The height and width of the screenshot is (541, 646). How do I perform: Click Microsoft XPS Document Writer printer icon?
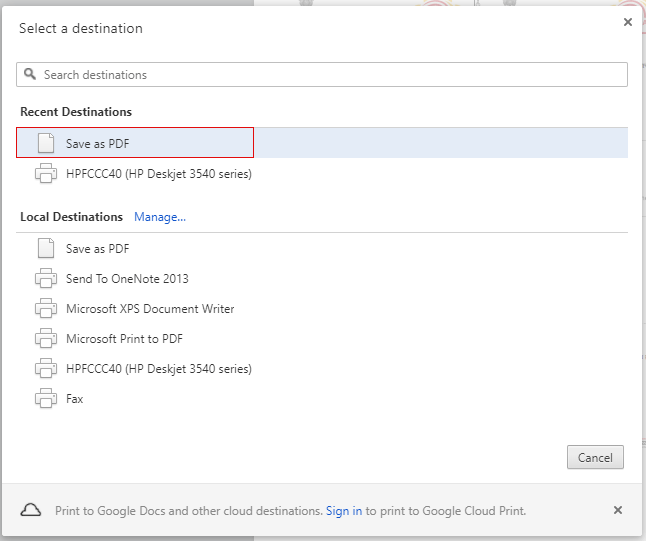pyautogui.click(x=45, y=309)
